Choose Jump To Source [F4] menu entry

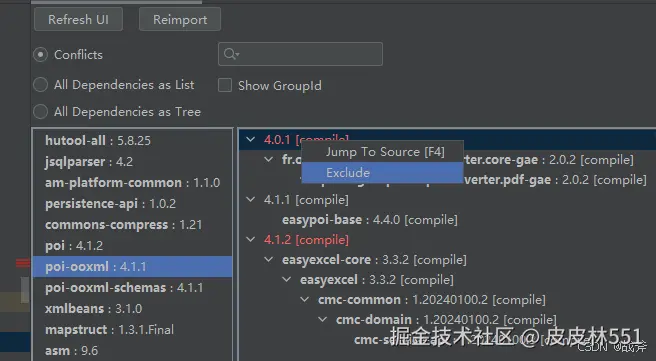point(382,152)
